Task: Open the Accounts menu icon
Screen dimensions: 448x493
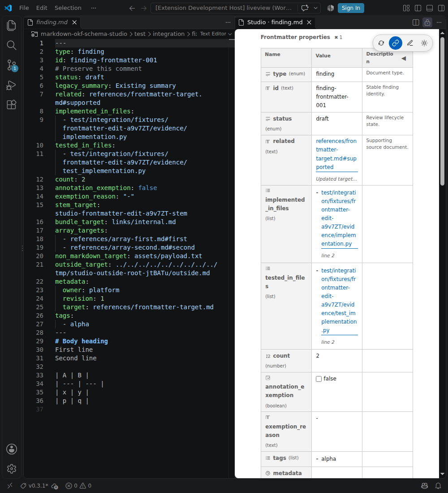Action: click(x=12, y=449)
